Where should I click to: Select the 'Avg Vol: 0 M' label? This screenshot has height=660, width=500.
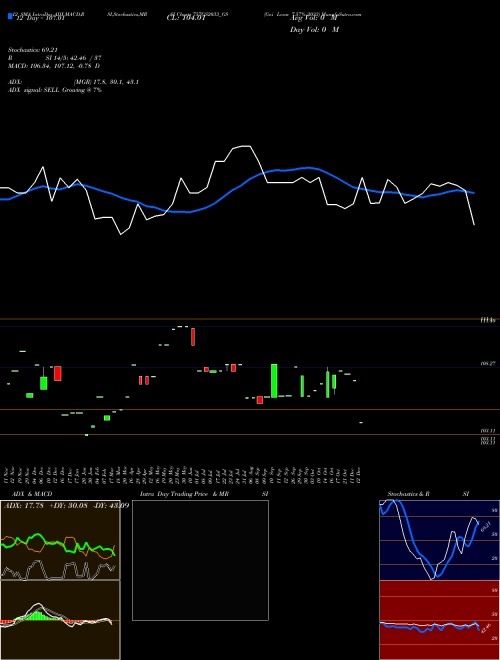pyautogui.click(x=314, y=19)
